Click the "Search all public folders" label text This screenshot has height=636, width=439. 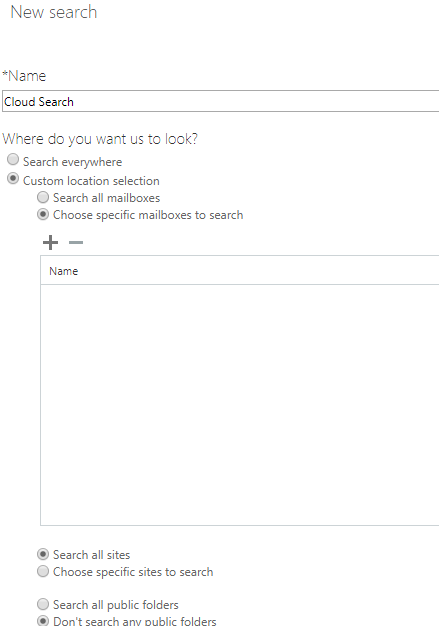pyautogui.click(x=116, y=605)
